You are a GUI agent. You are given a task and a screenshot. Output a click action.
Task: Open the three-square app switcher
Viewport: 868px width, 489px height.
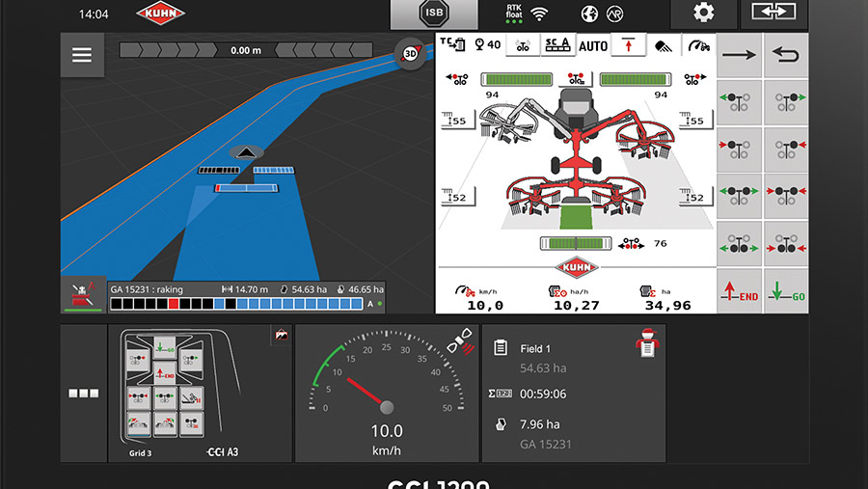(x=83, y=394)
